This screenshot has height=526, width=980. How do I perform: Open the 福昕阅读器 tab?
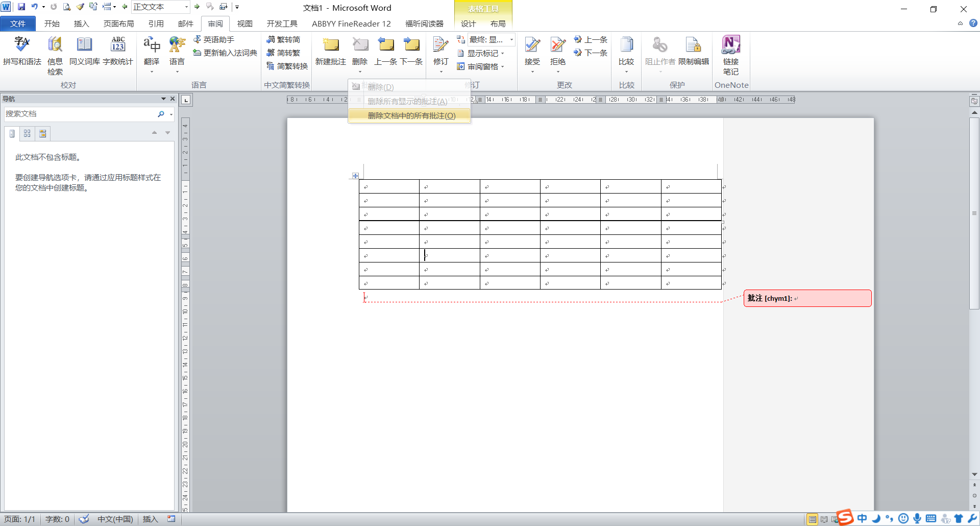pyautogui.click(x=424, y=23)
